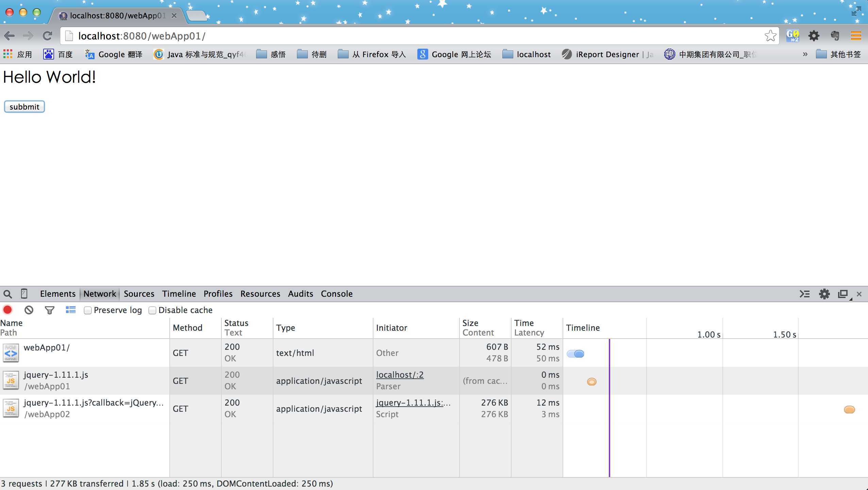Open the Chrome hamburger menu
Screen dimensions: 868x490
pyautogui.click(x=856, y=36)
